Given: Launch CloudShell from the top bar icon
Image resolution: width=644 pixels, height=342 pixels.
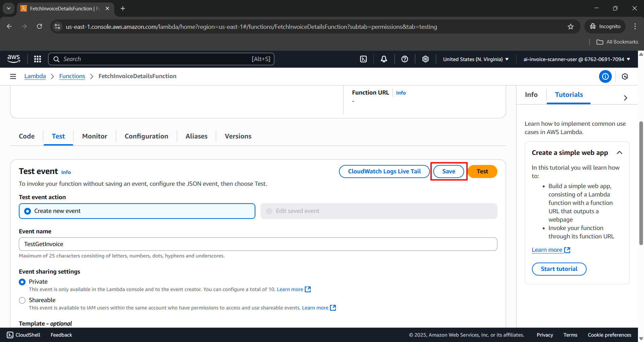Looking at the screenshot, I should tap(363, 59).
